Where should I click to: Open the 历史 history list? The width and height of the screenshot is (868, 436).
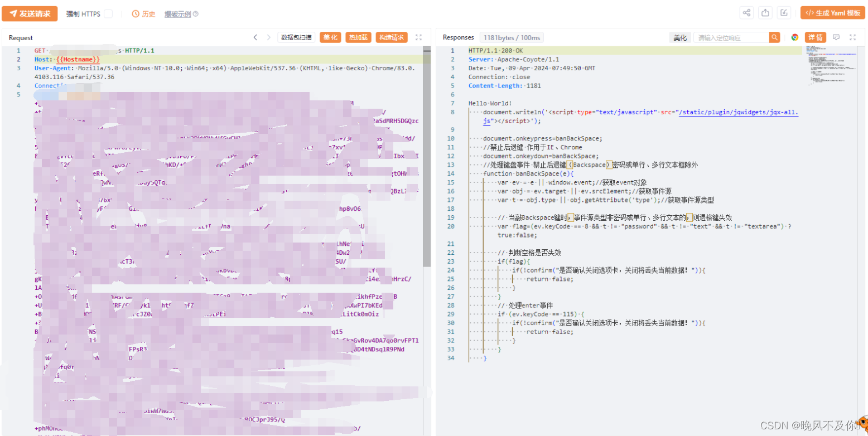(144, 14)
